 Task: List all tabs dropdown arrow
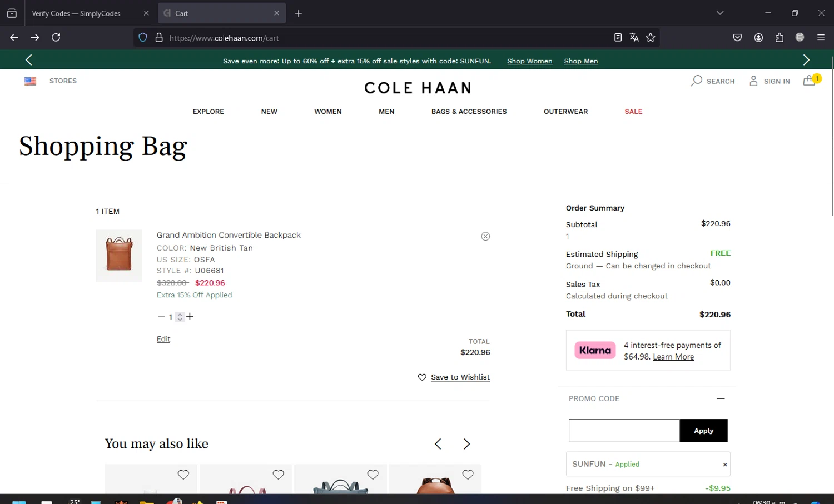tap(720, 13)
